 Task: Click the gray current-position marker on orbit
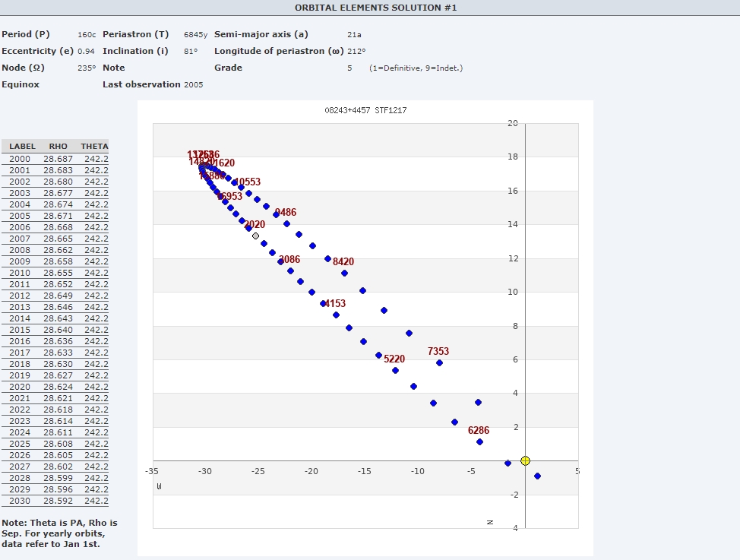(x=256, y=236)
